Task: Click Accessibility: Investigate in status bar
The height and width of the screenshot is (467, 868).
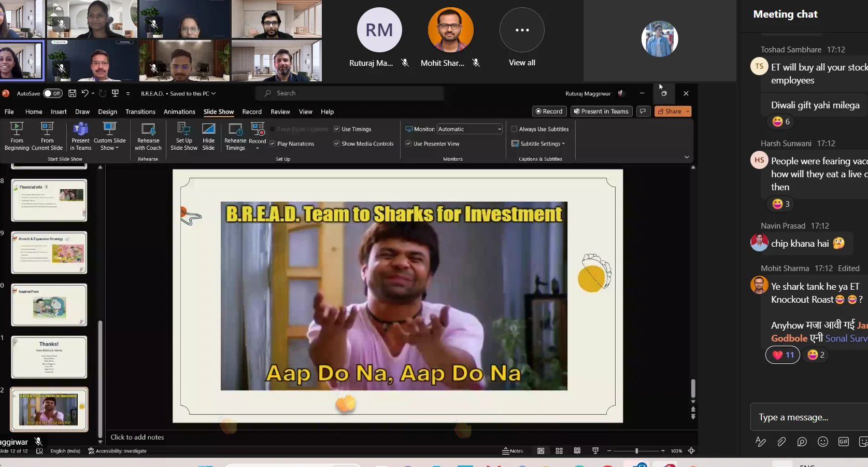Action: click(x=117, y=451)
